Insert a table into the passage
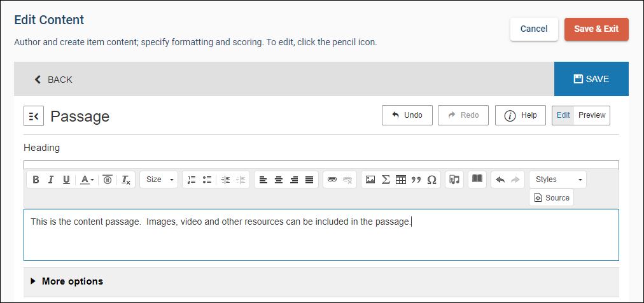Image resolution: width=644 pixels, height=303 pixels. [401, 180]
